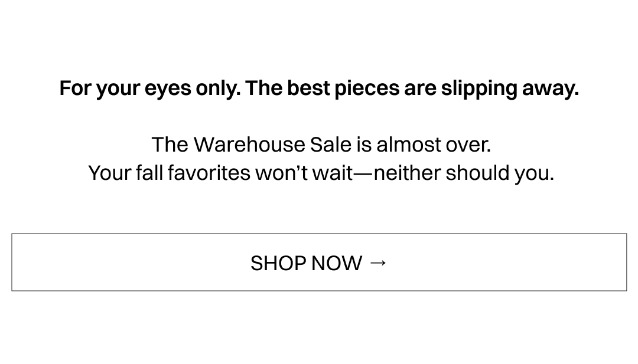
Task: Click 'almost over' in the body text
Action: 434,145
